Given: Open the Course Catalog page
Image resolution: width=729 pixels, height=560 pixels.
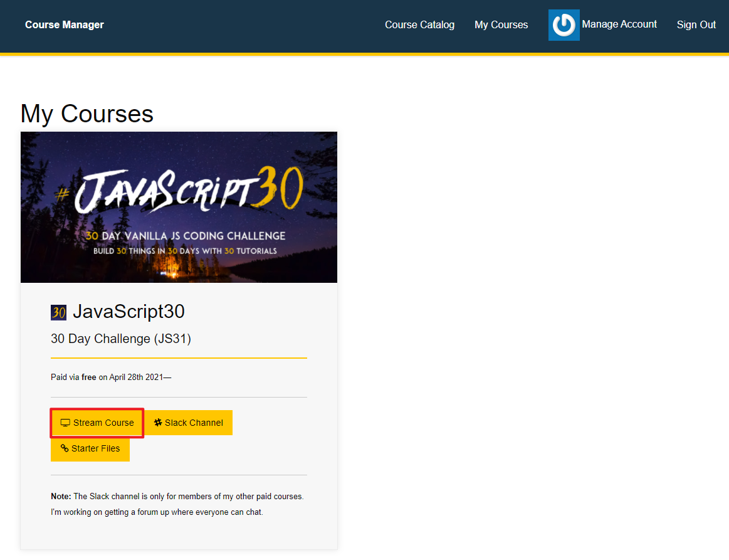Looking at the screenshot, I should 419,25.
